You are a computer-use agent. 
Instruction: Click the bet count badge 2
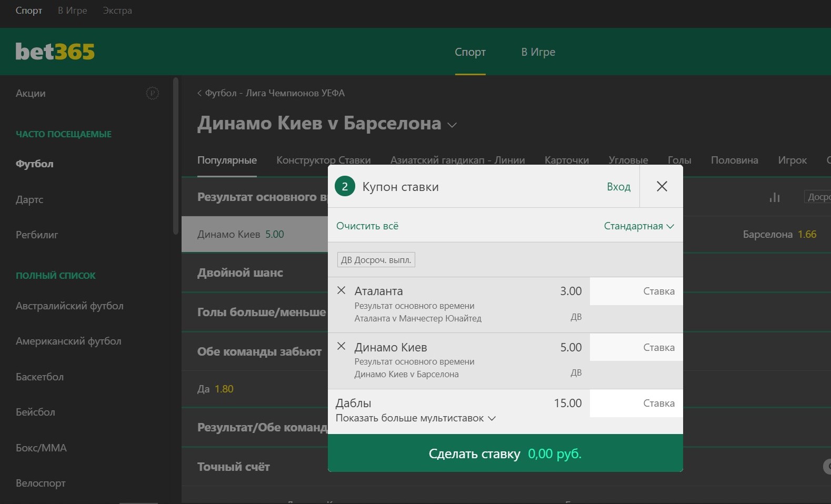pos(345,186)
